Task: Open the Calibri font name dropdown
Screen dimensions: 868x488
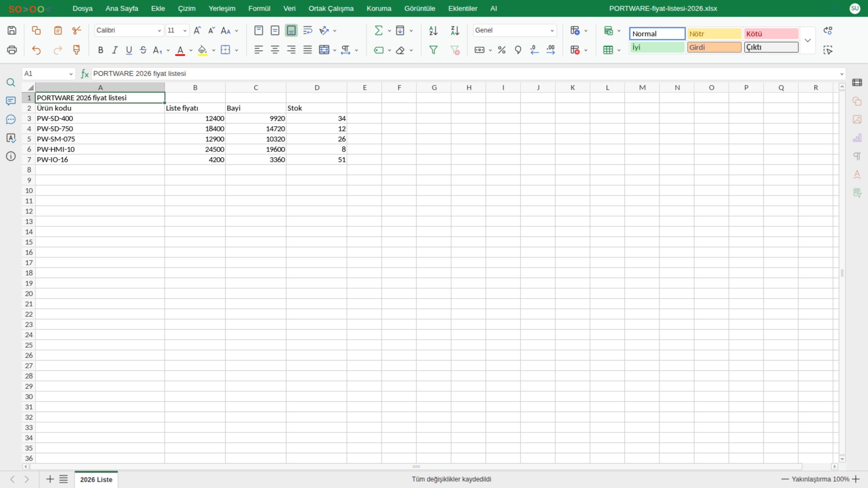Action: [159, 31]
